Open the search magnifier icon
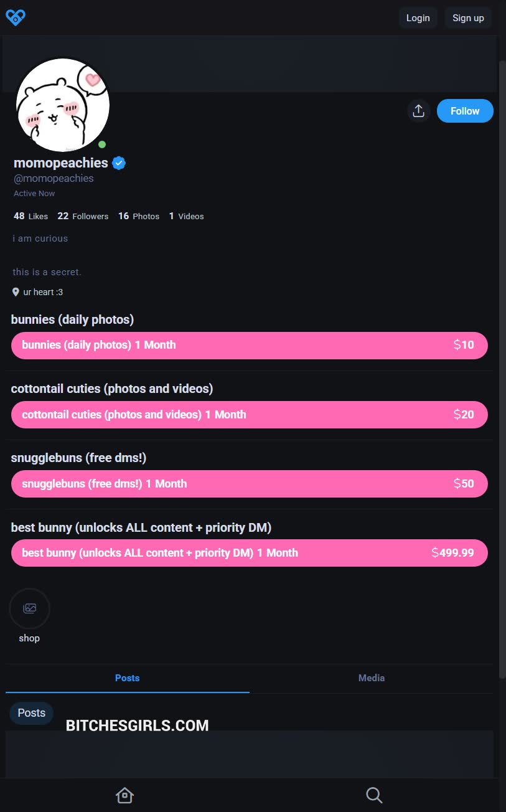This screenshot has width=506, height=812. [373, 795]
